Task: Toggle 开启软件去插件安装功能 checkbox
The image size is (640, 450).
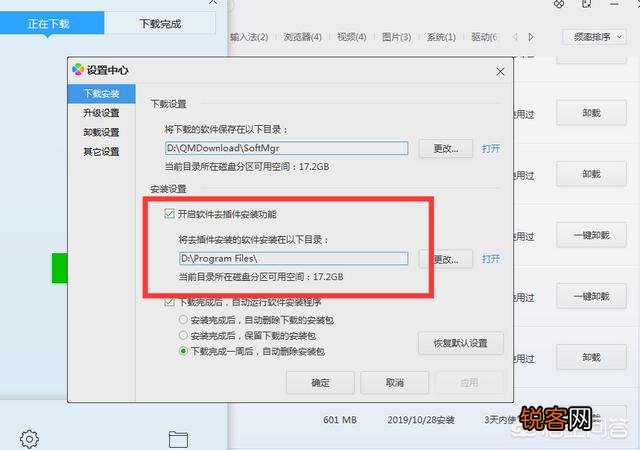Action: [x=169, y=214]
